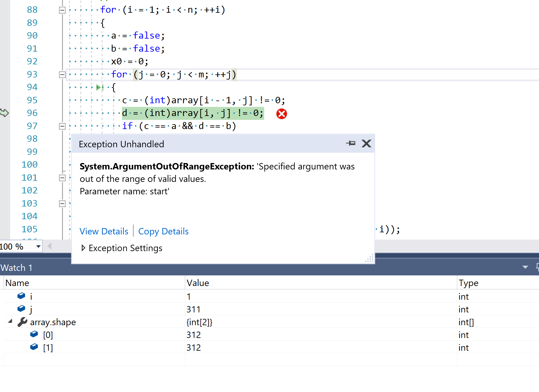Grab the exception popup resize grip
The image size is (539, 392).
click(369, 258)
